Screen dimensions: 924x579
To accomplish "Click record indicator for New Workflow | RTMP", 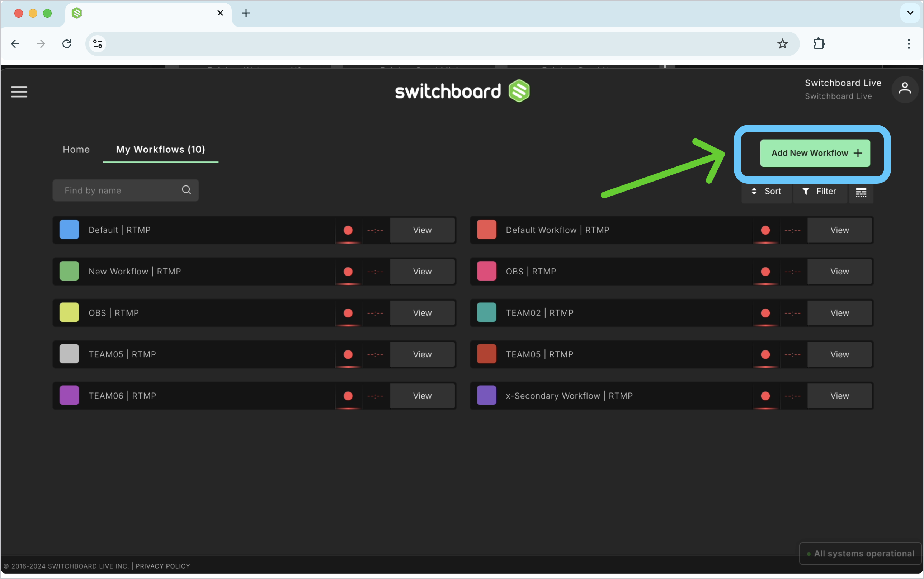I will (x=348, y=272).
